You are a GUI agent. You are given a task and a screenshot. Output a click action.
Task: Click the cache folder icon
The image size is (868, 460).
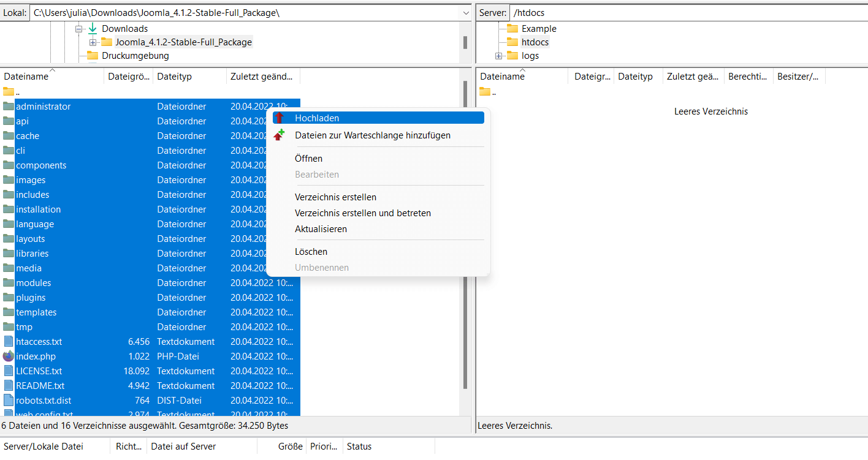point(9,135)
